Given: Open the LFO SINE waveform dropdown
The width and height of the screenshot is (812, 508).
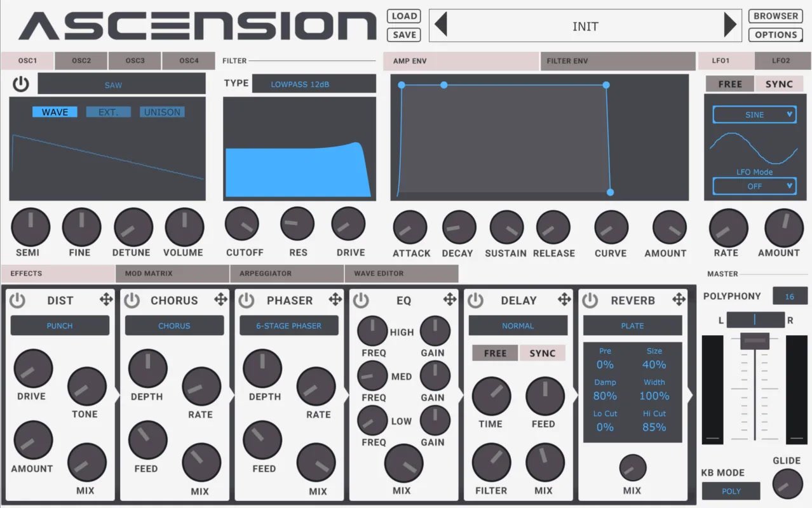Looking at the screenshot, I should point(754,115).
